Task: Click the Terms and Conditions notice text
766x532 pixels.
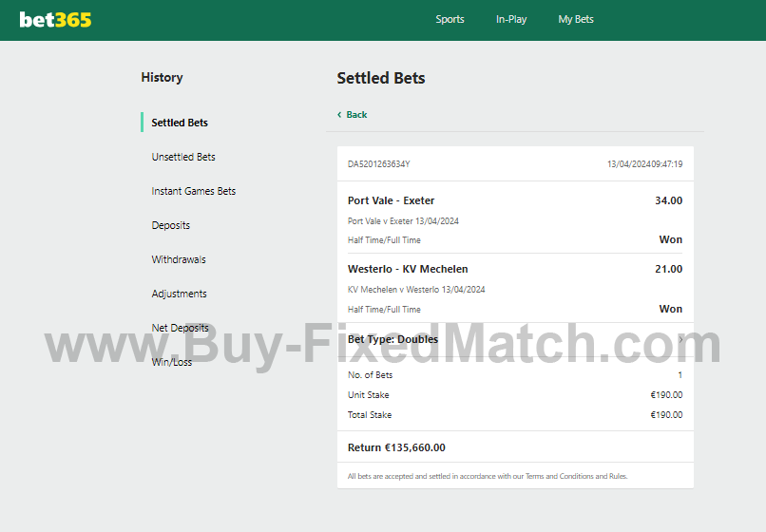Action: coord(487,476)
